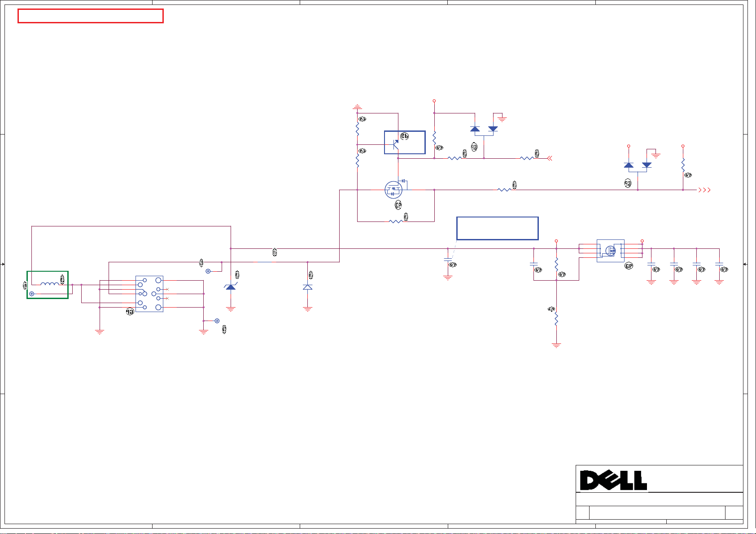Click the double-arrow input port connector

click(550, 158)
